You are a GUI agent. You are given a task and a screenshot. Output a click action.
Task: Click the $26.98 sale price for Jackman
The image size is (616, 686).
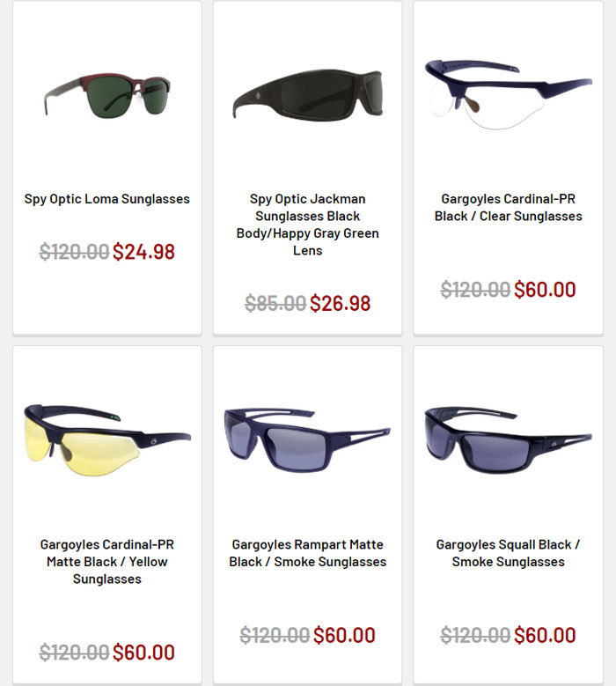341,303
